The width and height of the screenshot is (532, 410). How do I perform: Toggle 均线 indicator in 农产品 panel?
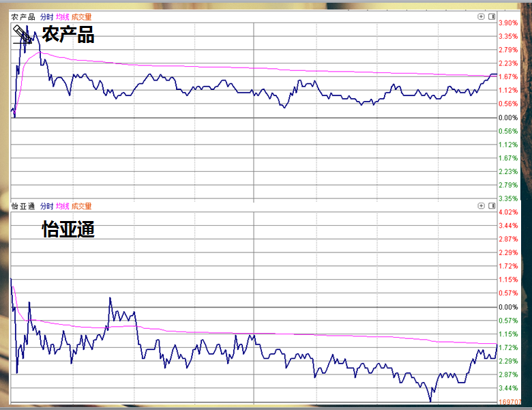point(62,16)
